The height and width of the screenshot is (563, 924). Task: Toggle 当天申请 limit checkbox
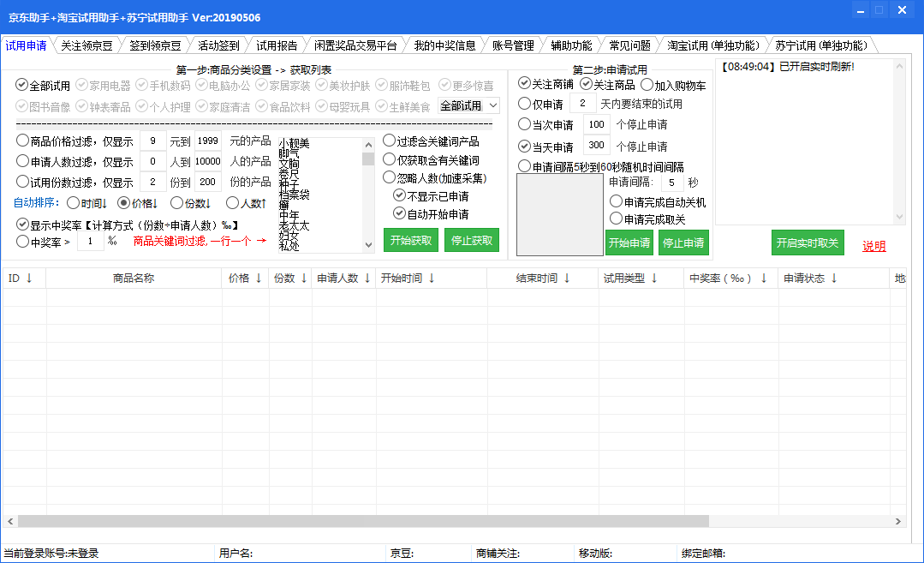coord(545,147)
